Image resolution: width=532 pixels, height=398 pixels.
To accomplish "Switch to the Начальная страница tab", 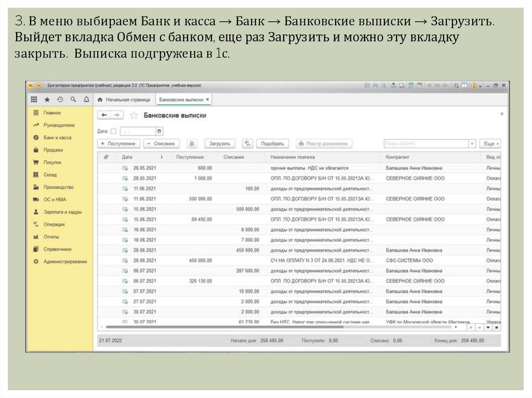I will tap(124, 100).
